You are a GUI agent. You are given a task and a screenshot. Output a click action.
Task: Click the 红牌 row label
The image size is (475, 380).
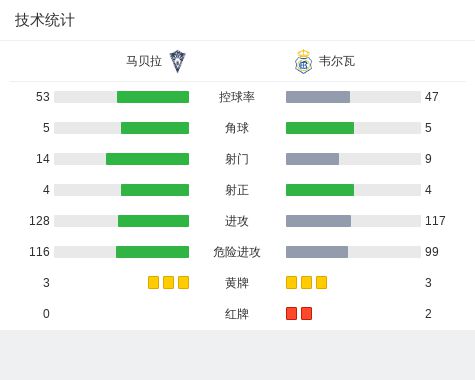(x=237, y=314)
